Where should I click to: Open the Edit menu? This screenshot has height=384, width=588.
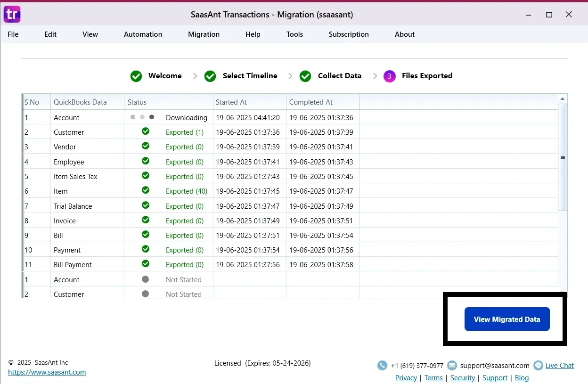[x=50, y=34]
